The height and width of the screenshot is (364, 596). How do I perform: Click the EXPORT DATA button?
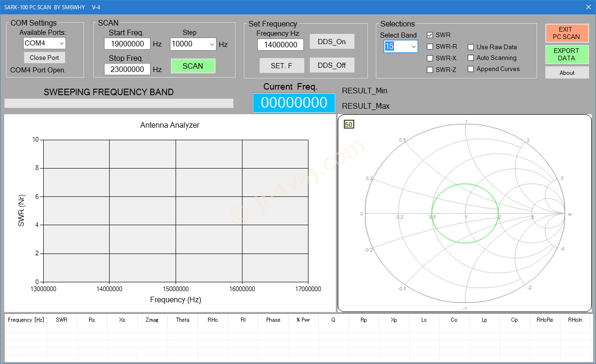click(x=567, y=54)
